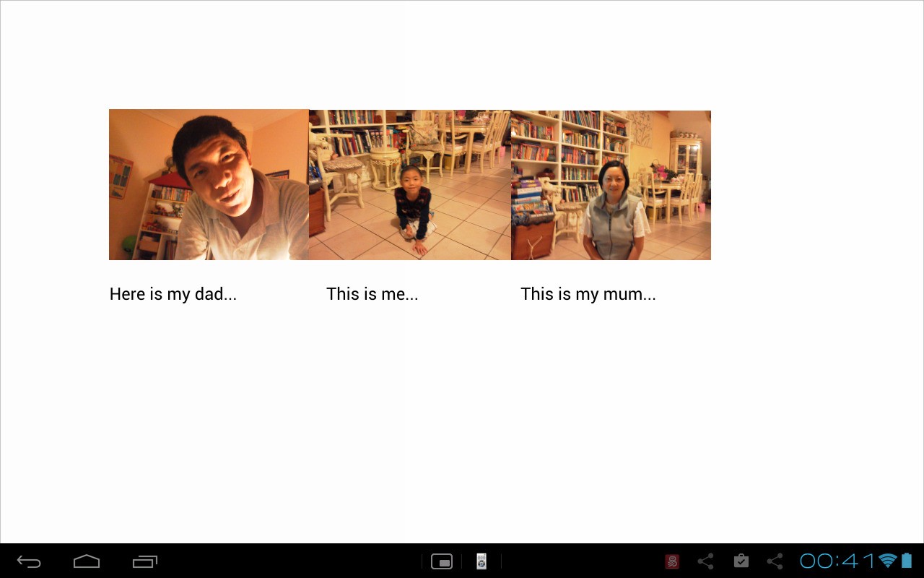
Task: Open the red Chinese-character notification icon
Action: [673, 561]
